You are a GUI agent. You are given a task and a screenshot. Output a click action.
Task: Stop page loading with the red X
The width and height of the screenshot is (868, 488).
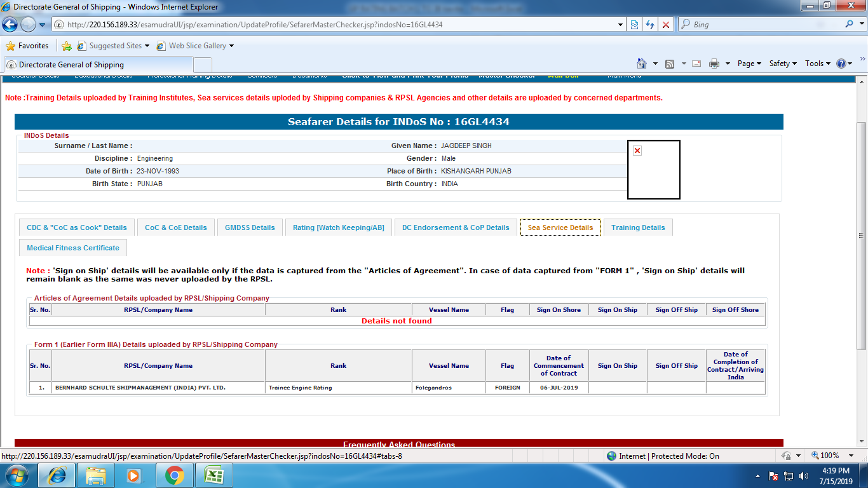click(666, 25)
